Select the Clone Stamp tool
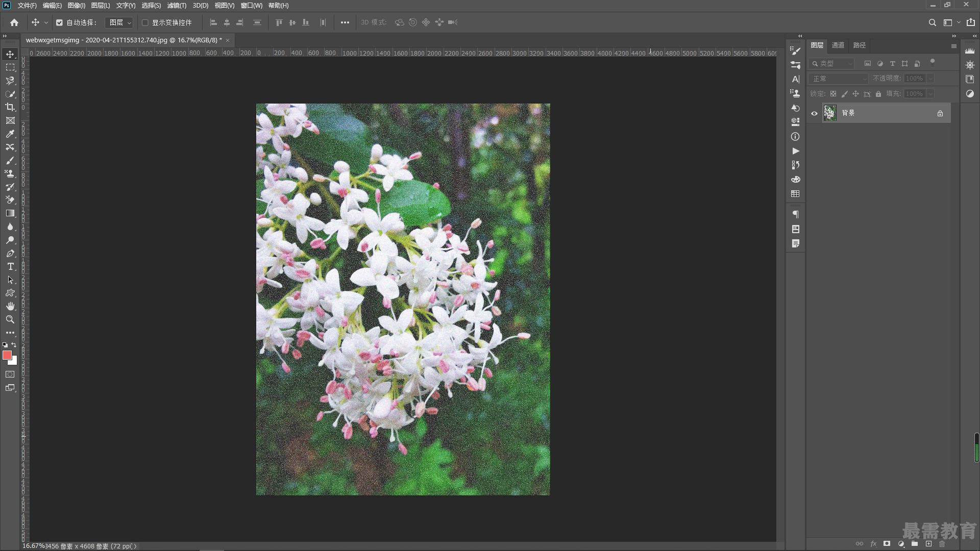Screen dimensions: 980x551 click(10, 173)
